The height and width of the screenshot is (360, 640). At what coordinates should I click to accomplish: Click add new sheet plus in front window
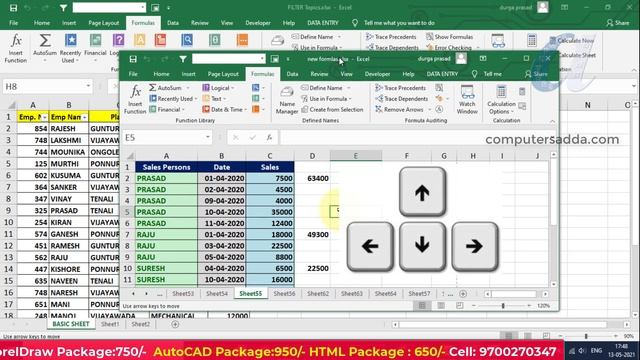point(463,293)
